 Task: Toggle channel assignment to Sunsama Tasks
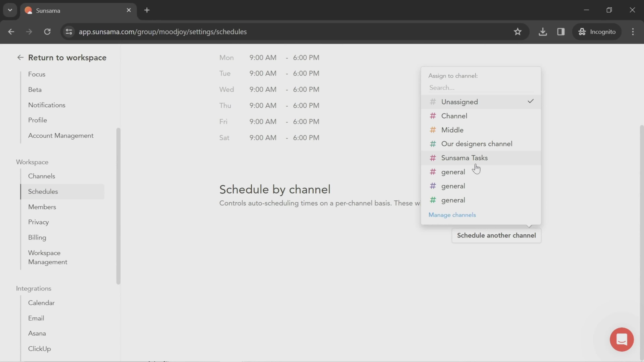pyautogui.click(x=464, y=158)
